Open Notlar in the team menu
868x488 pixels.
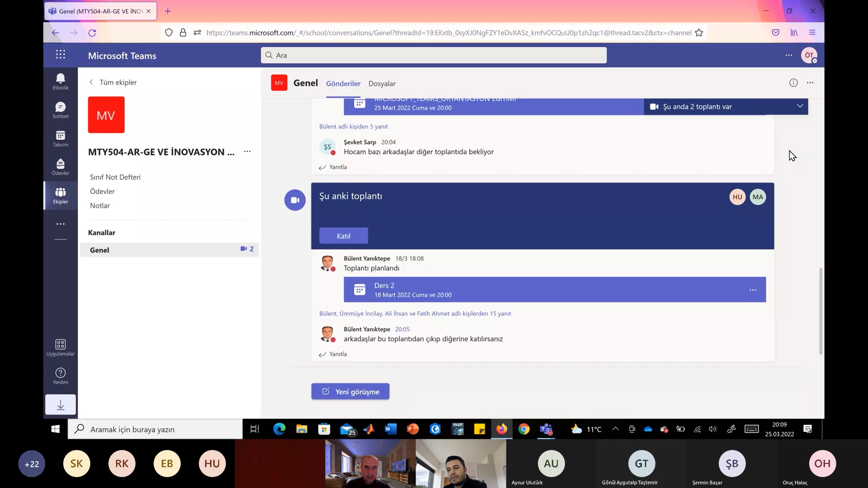(100, 205)
